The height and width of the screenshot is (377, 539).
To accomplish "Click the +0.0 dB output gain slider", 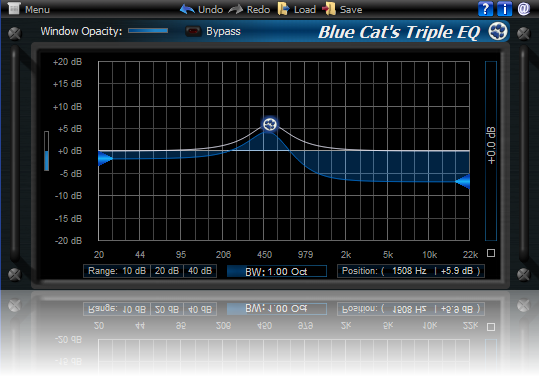I will [491, 151].
